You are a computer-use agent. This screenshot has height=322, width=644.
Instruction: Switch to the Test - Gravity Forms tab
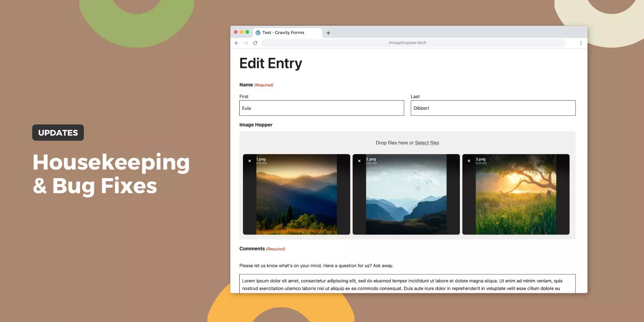pyautogui.click(x=287, y=33)
